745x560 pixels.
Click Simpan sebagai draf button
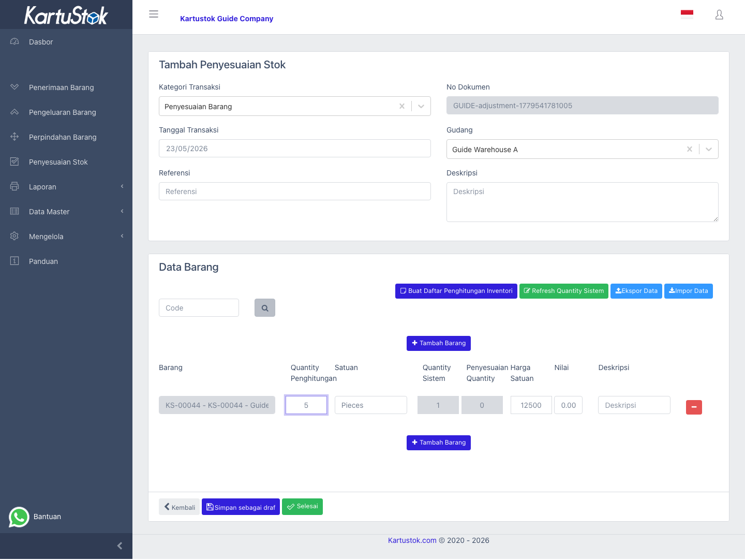tap(241, 507)
